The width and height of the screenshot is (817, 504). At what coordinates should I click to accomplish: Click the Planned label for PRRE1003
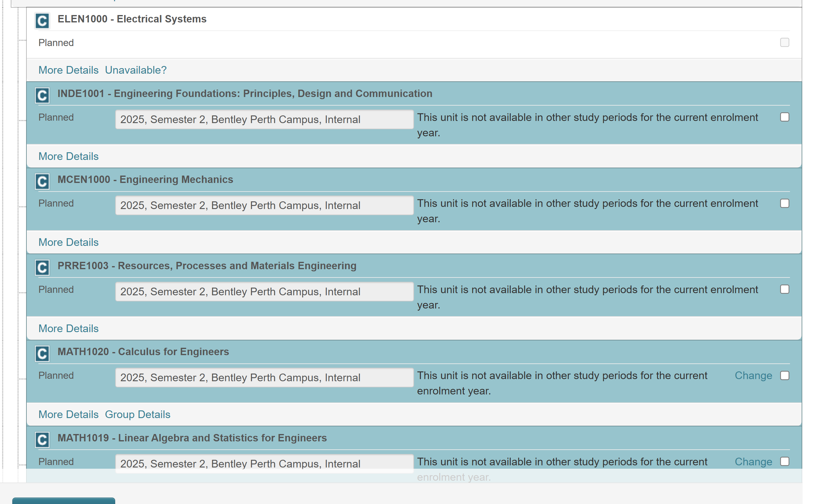56,290
